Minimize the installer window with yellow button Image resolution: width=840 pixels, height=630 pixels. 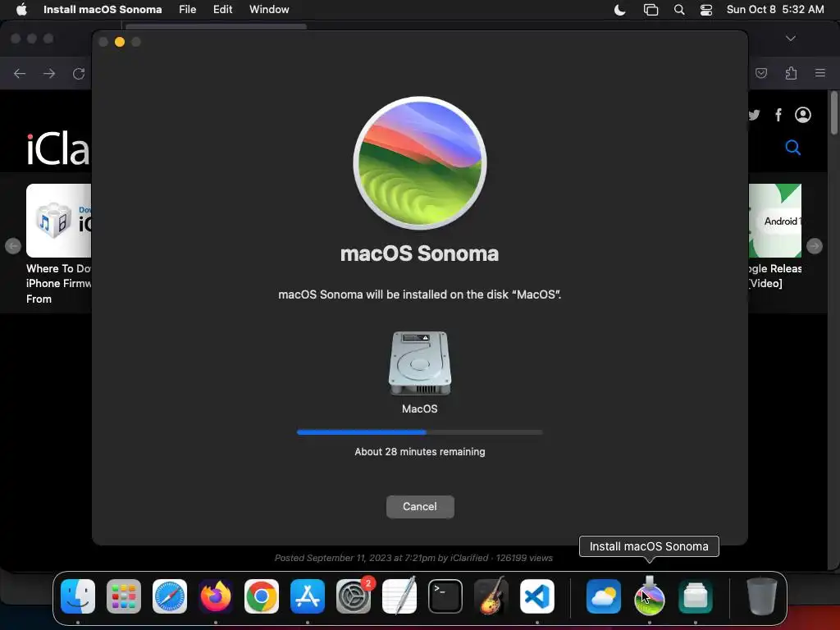coord(120,42)
